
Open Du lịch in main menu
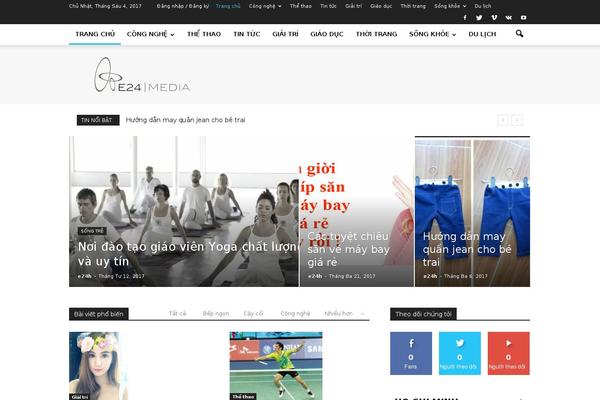click(x=482, y=34)
